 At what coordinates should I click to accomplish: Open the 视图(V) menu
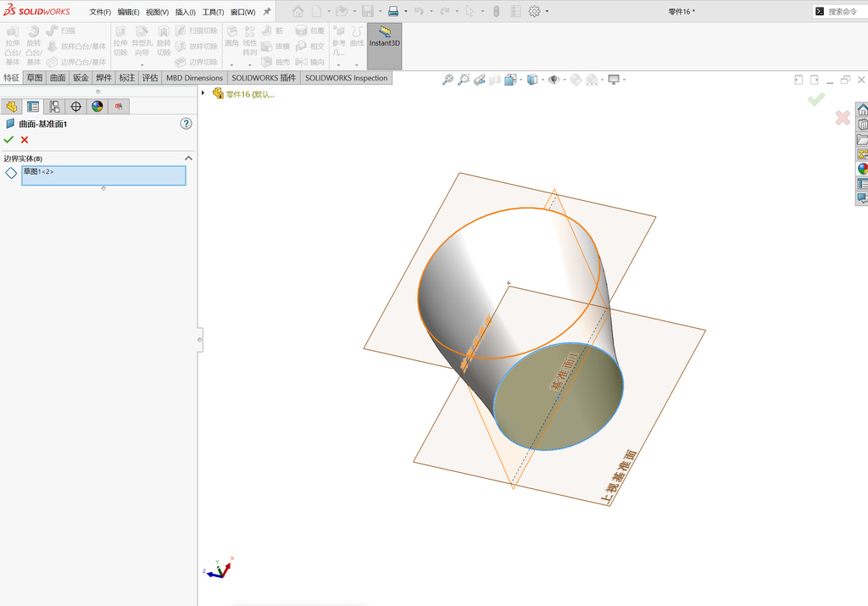(157, 12)
